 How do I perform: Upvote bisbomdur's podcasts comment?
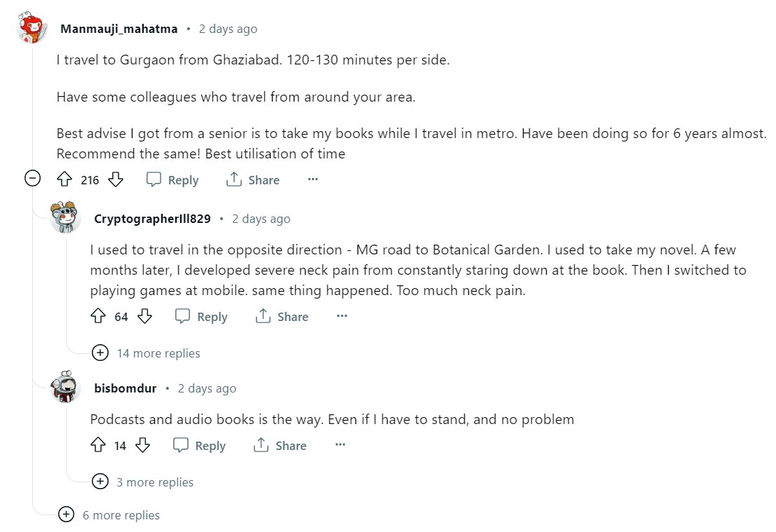[x=98, y=445]
